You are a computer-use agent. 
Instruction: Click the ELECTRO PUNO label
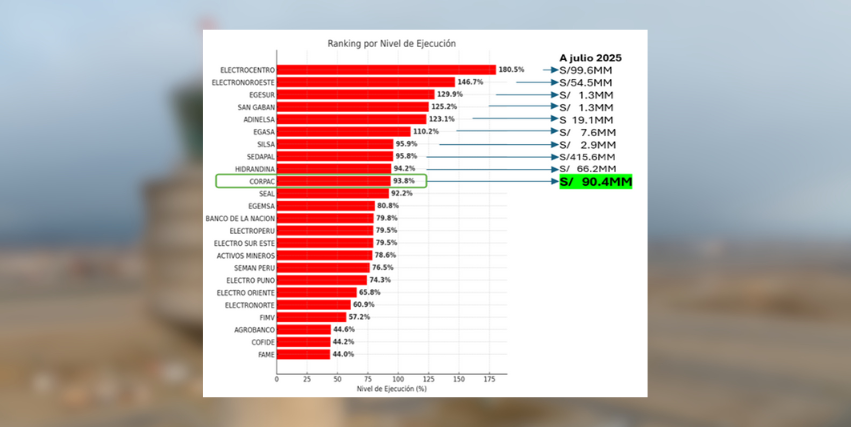coord(251,281)
